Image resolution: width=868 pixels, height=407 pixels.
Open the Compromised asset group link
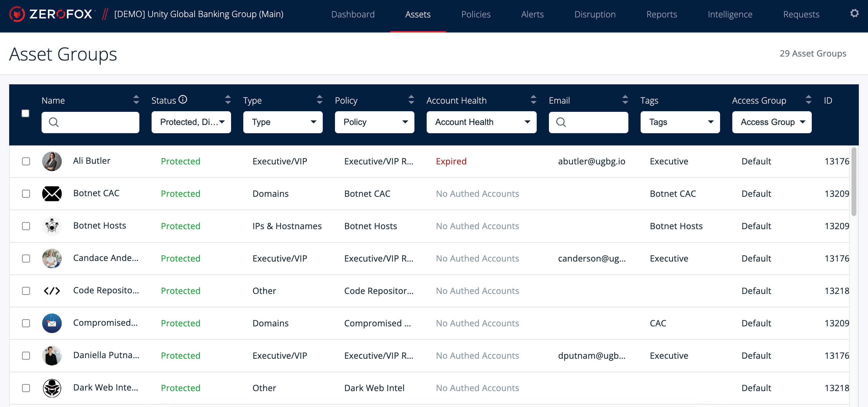coord(105,322)
